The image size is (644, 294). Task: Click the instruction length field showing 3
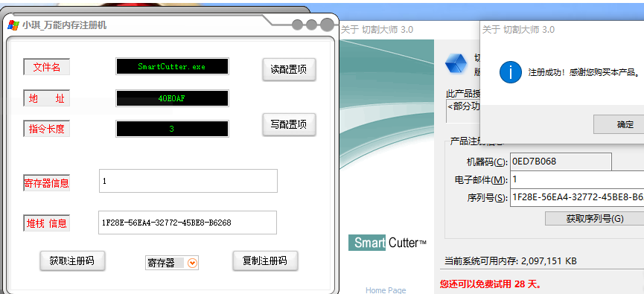coord(172,129)
